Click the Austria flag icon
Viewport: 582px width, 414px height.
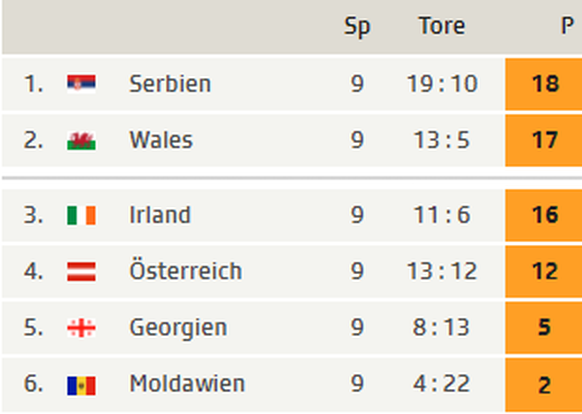[x=81, y=271]
